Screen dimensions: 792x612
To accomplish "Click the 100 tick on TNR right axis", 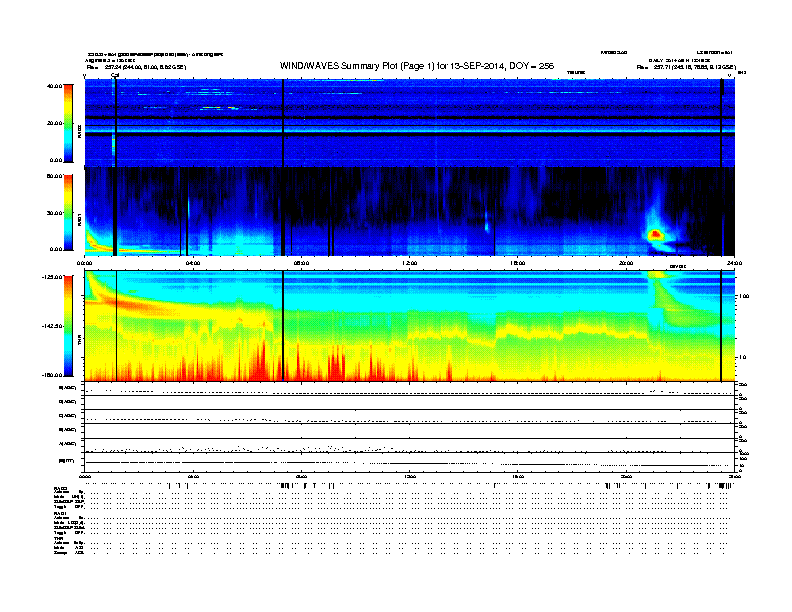I will click(x=744, y=296).
